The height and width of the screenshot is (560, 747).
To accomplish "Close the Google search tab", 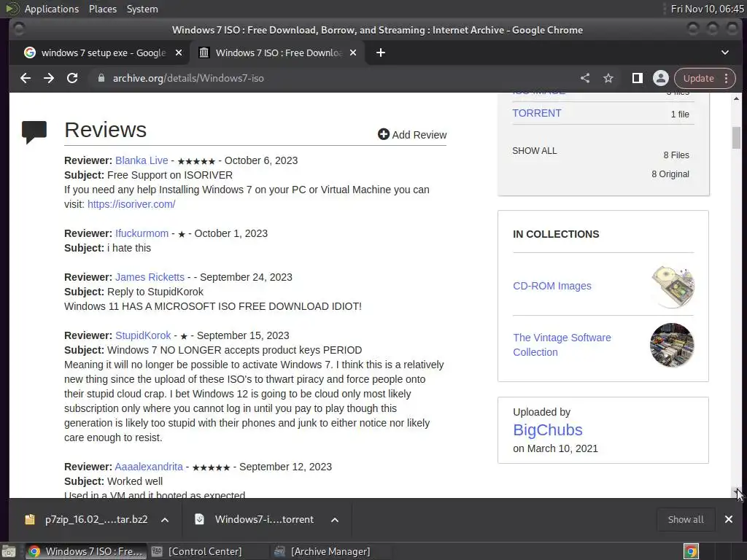I will pyautogui.click(x=179, y=52).
